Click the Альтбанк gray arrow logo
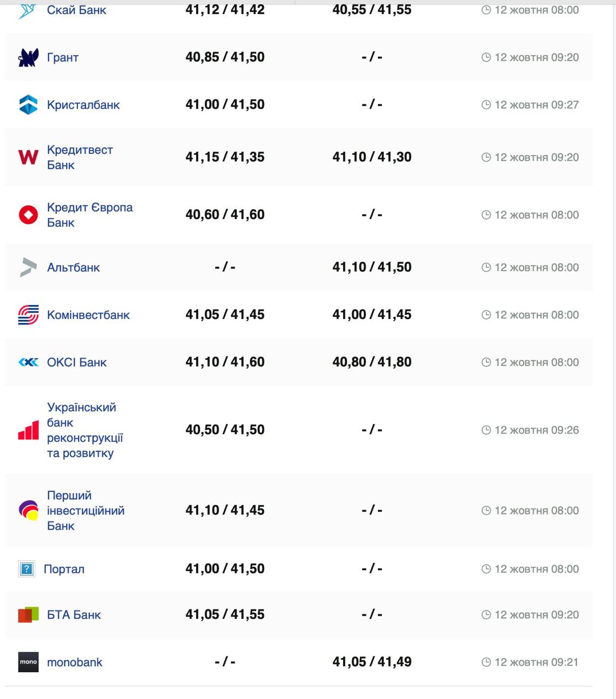The image size is (616, 699). 28,268
